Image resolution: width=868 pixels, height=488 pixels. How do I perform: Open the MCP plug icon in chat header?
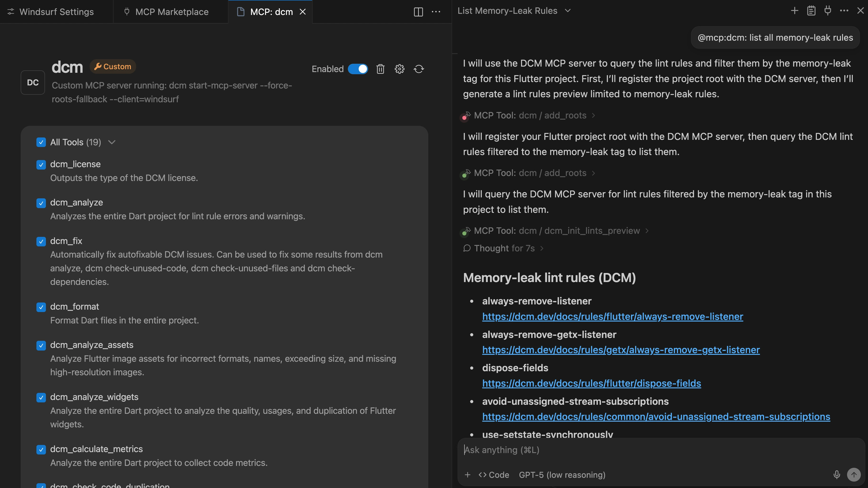pos(828,11)
